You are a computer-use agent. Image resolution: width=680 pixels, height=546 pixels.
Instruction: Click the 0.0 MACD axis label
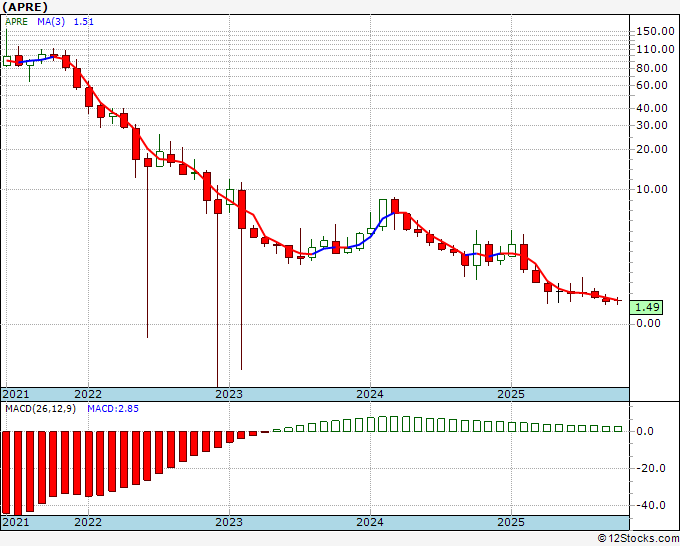(644, 432)
